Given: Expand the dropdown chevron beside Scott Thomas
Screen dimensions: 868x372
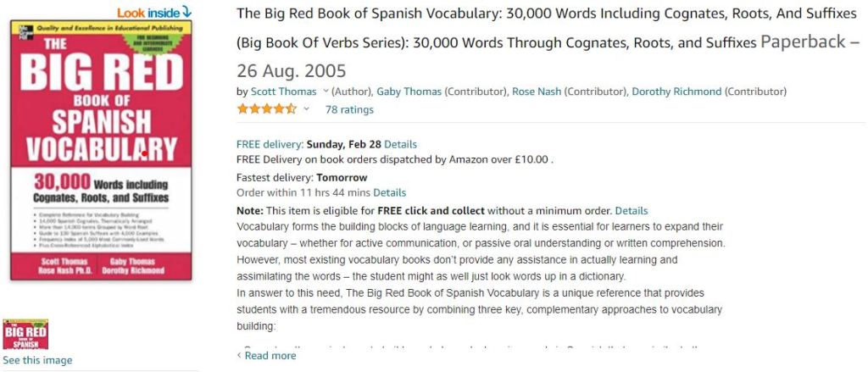Looking at the screenshot, I should (325, 92).
